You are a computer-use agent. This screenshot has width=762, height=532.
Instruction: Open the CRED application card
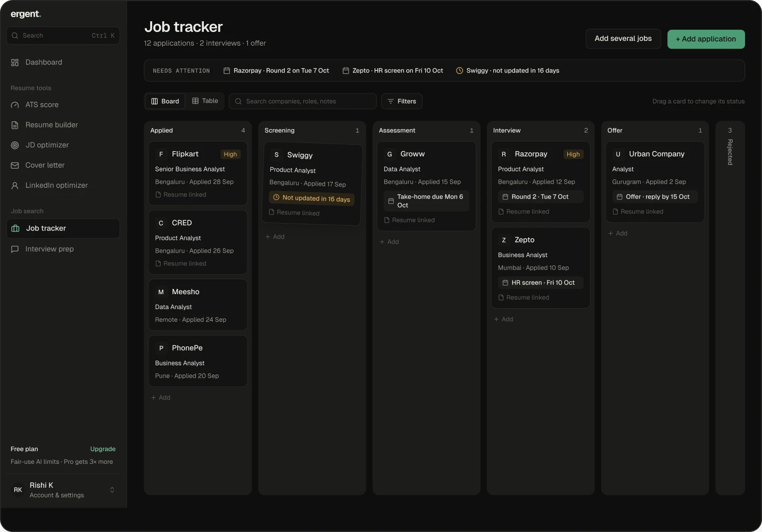198,243
